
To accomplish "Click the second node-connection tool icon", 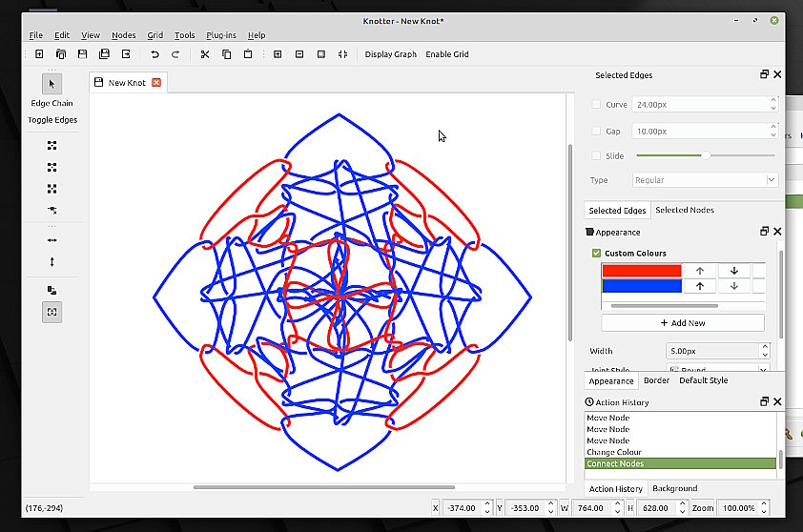I will point(51,167).
